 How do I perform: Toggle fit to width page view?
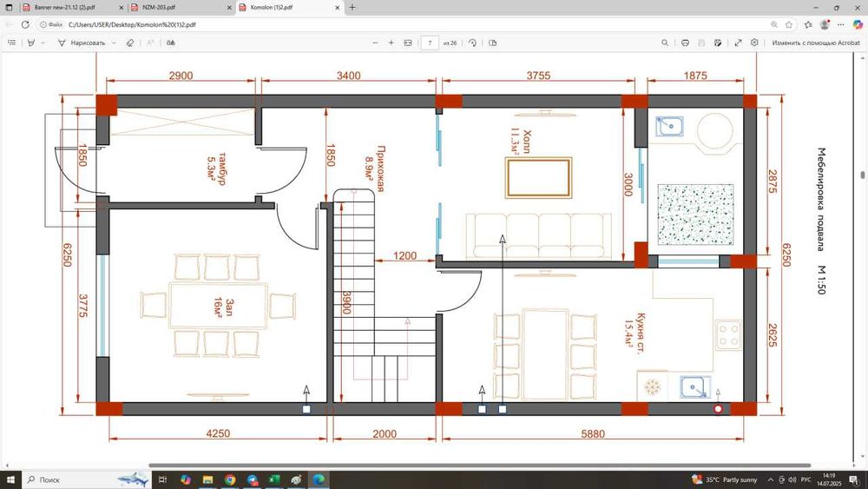(x=408, y=43)
